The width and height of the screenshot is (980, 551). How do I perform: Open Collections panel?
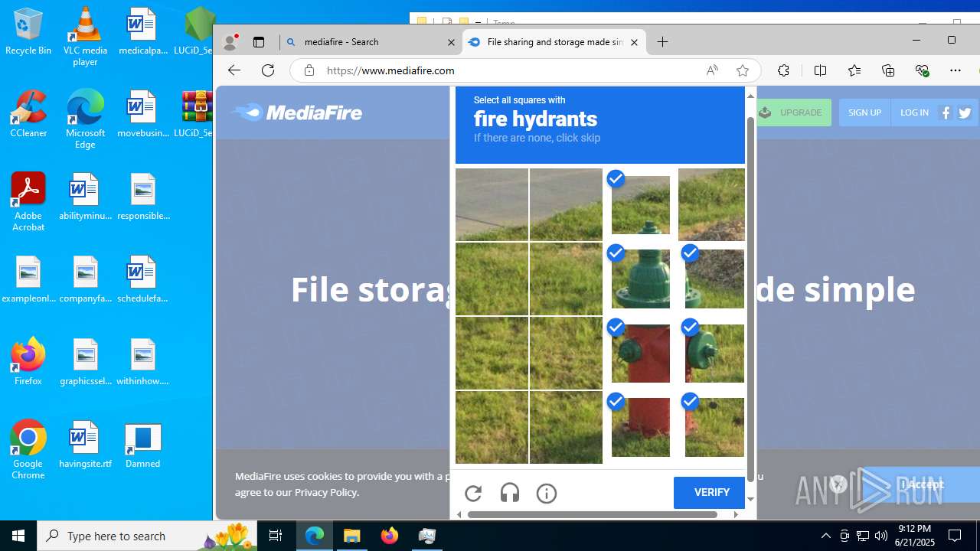click(888, 70)
